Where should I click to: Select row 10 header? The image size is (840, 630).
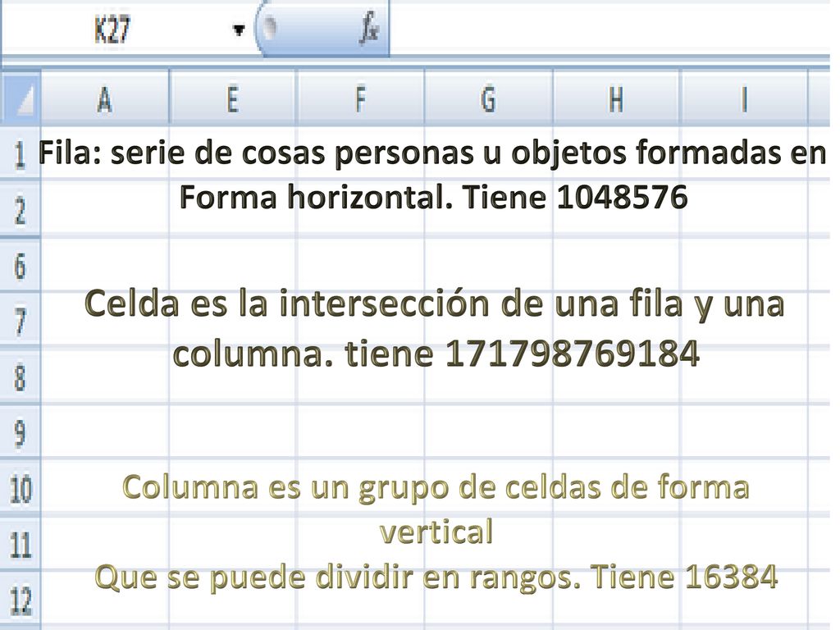tap(21, 487)
